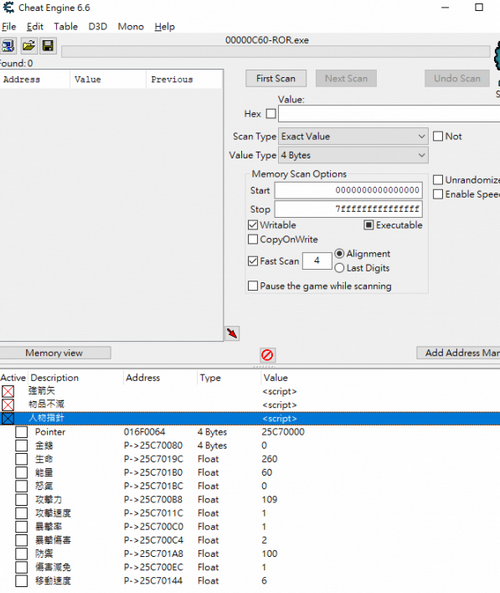Click the Stop address field
Screen dimensions: 500x593
(x=348, y=209)
